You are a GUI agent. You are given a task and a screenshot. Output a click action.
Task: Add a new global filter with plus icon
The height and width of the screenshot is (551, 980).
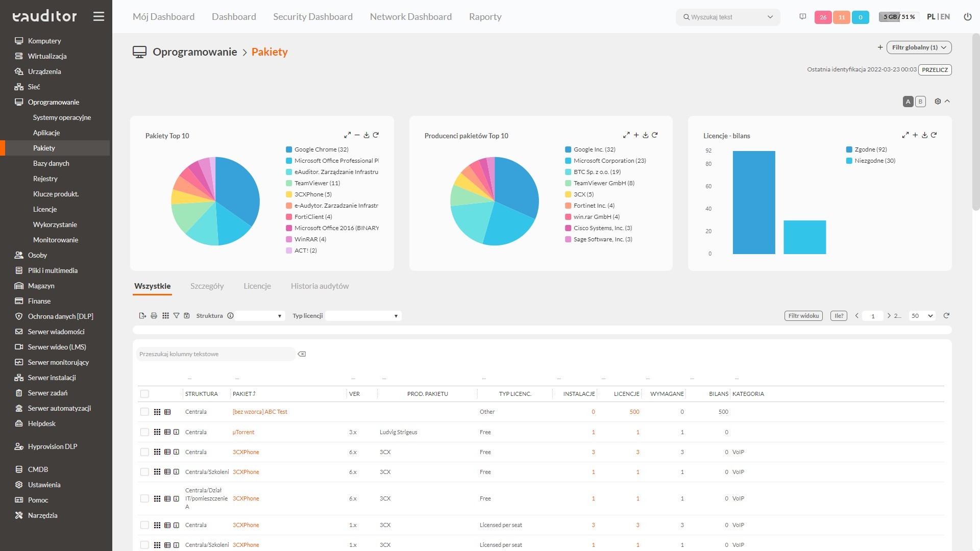coord(880,47)
